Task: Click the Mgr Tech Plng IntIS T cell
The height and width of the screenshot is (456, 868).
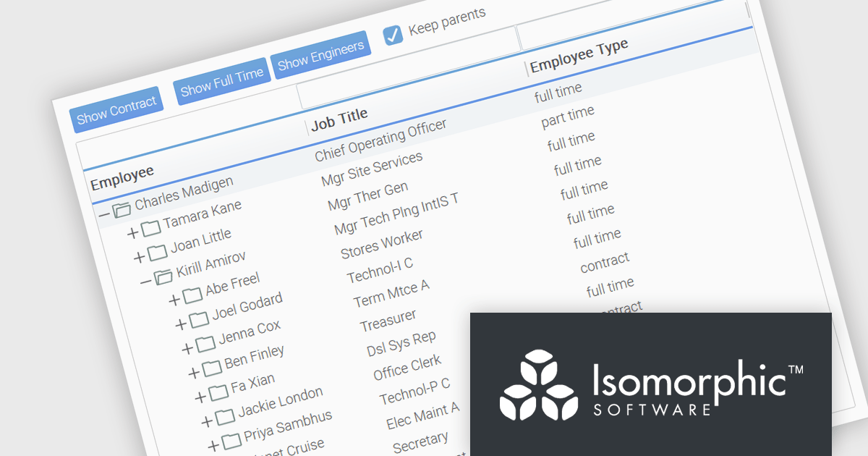Action: pyautogui.click(x=396, y=214)
